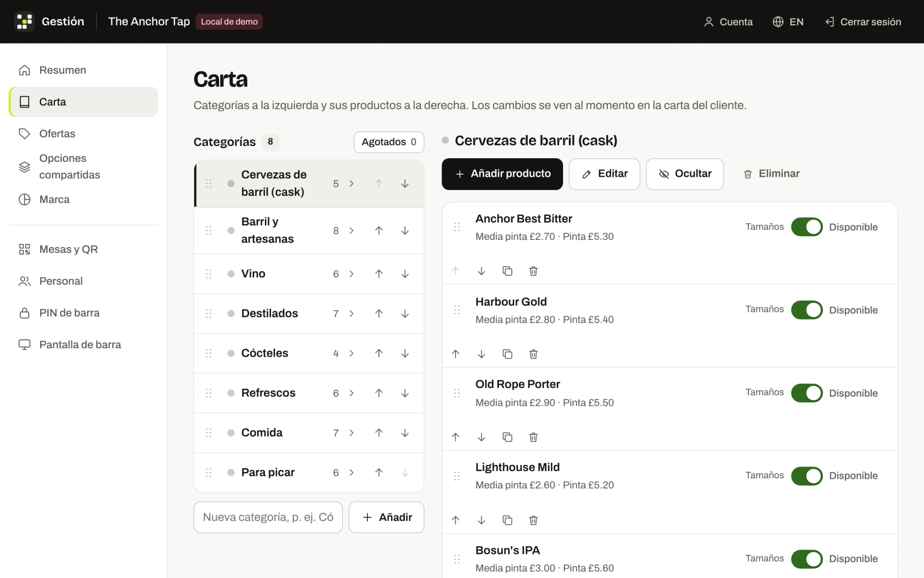Duplicate the Harbour Gold product

(x=507, y=354)
